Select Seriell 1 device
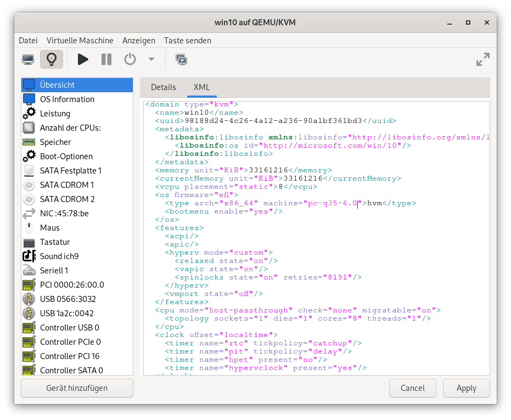 pos(77,271)
